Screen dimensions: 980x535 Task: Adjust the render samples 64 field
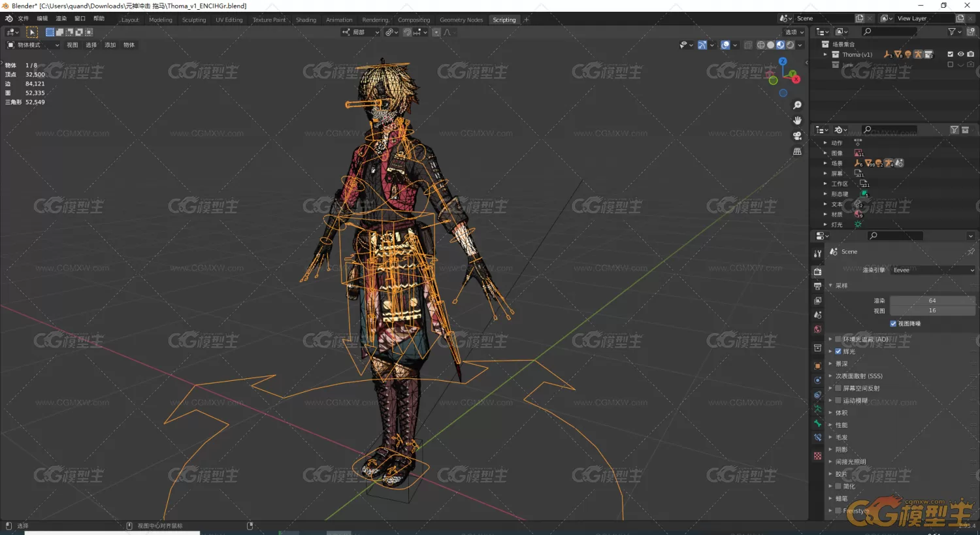pos(933,300)
